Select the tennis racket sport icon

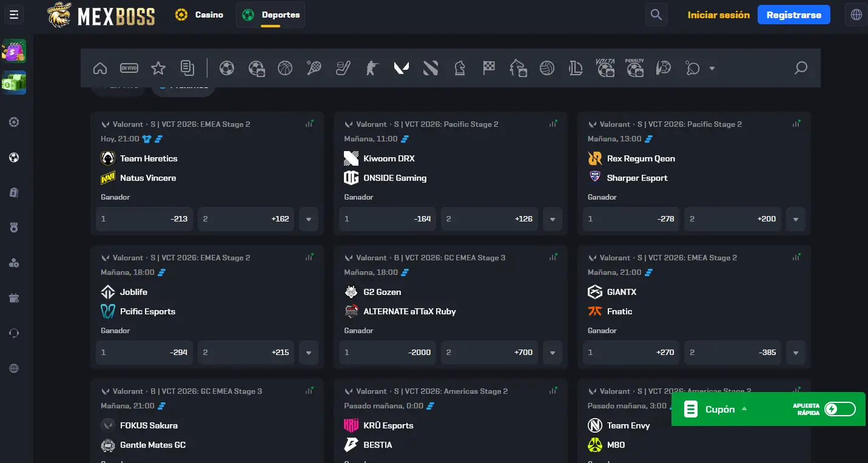[314, 68]
